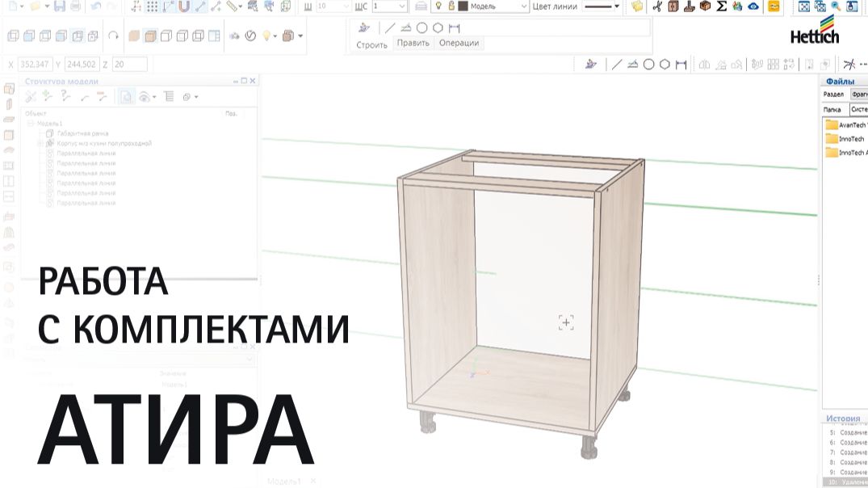This screenshot has width=868, height=488.
Task: Click the Y coordinate field
Action: point(82,65)
